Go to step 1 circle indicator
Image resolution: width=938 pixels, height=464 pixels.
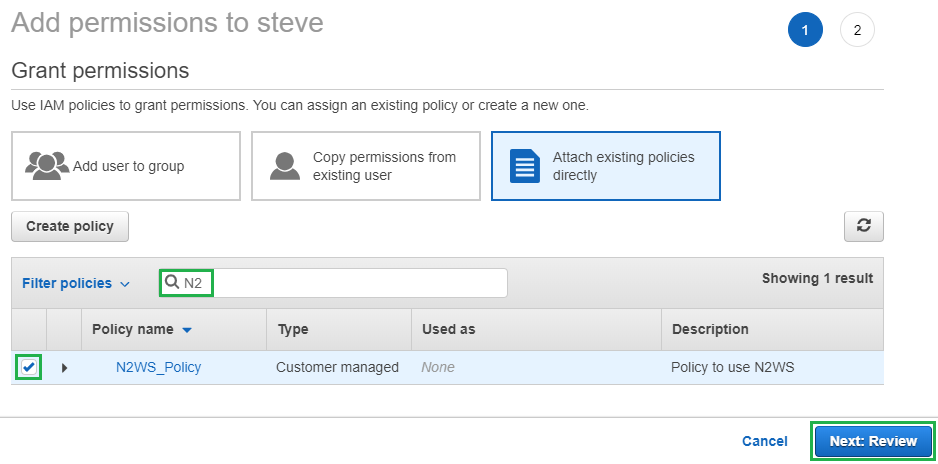coord(805,31)
